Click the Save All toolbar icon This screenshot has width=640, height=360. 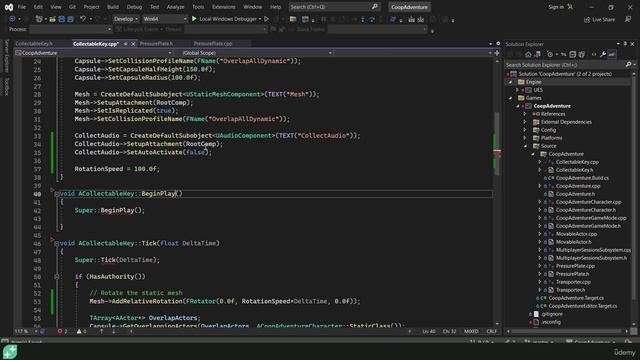click(70, 19)
